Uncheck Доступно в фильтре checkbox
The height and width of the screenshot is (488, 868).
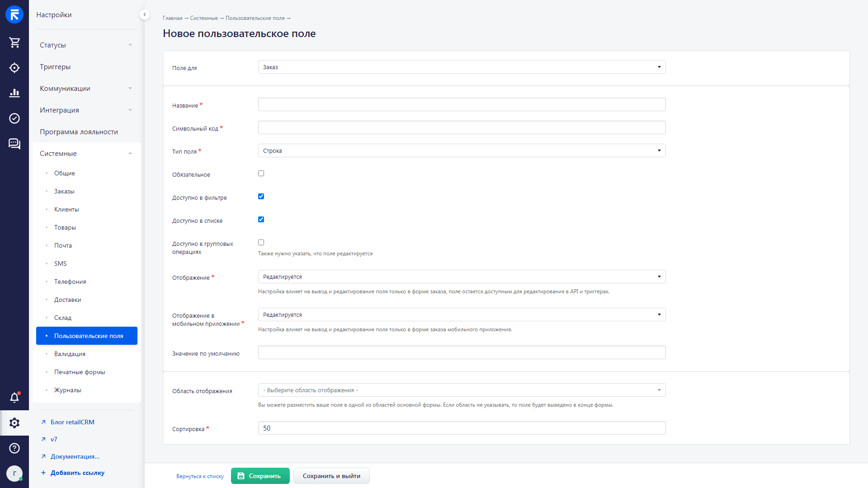(x=261, y=197)
